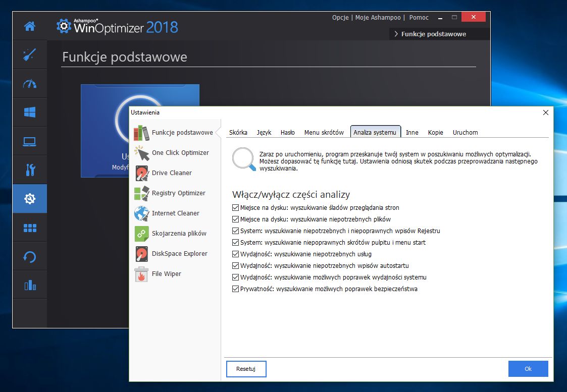Open the speedometer performance icon in sidebar

click(30, 84)
